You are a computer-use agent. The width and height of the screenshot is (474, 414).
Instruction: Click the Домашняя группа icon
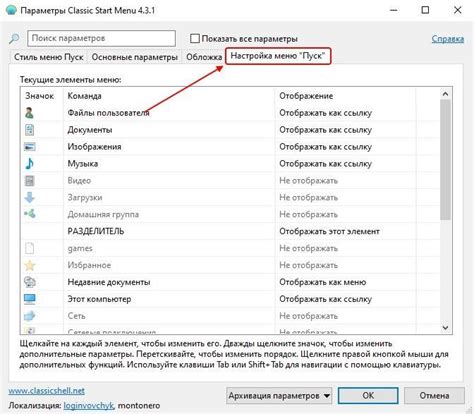point(29,214)
